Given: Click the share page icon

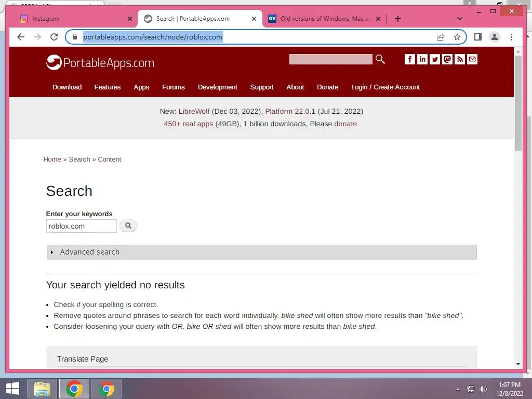Looking at the screenshot, I should pos(441,37).
